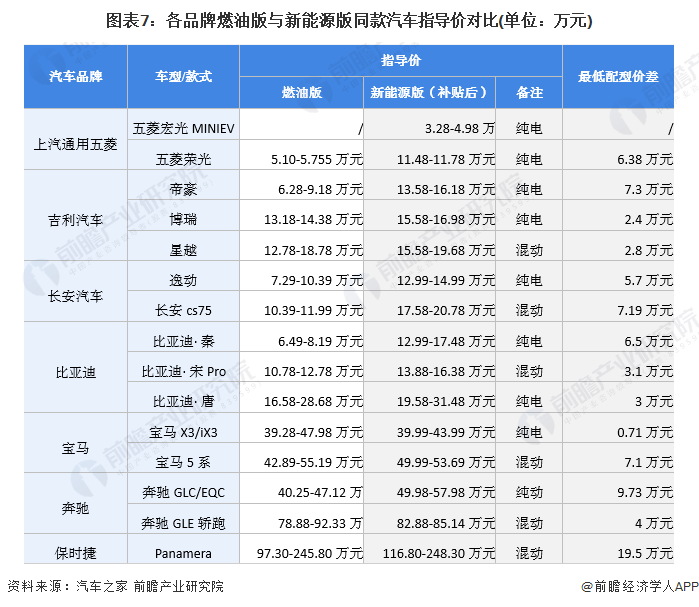Click the 长安 cs75 model cell
The width and height of the screenshot is (699, 607).
(x=183, y=310)
